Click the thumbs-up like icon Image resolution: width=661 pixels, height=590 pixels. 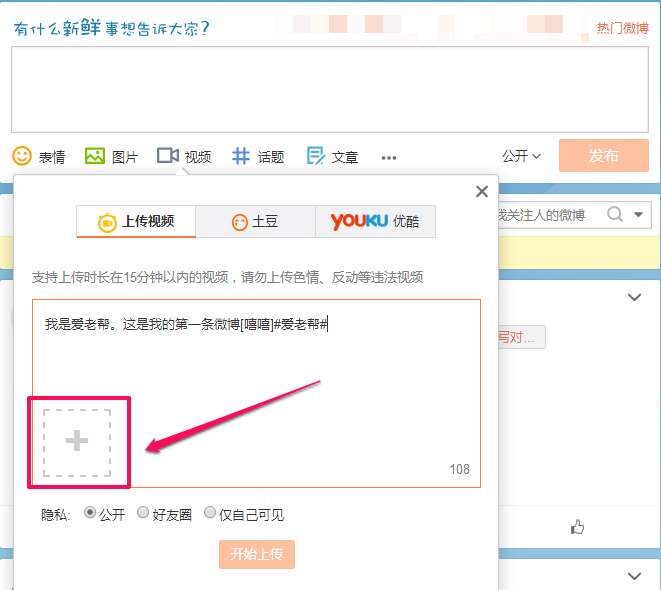click(x=577, y=526)
